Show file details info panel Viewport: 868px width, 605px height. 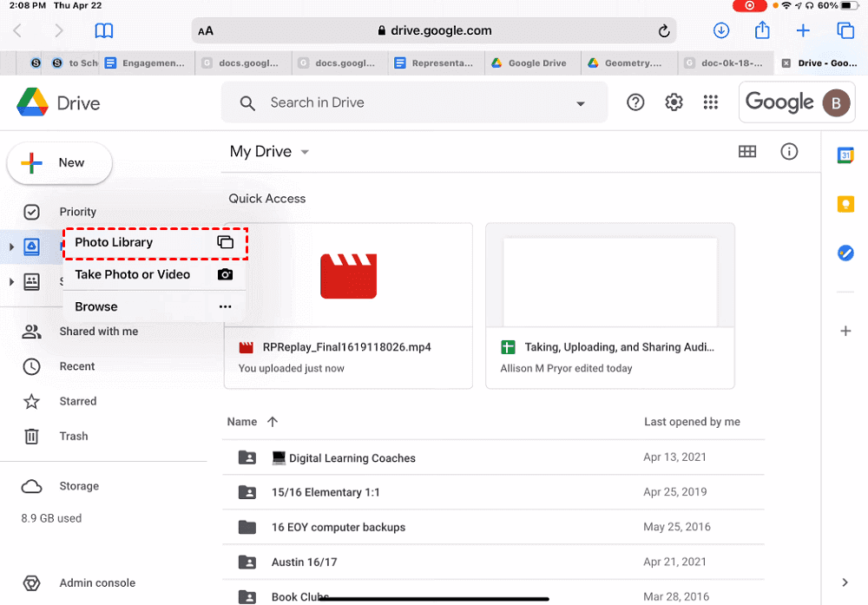[x=789, y=152]
